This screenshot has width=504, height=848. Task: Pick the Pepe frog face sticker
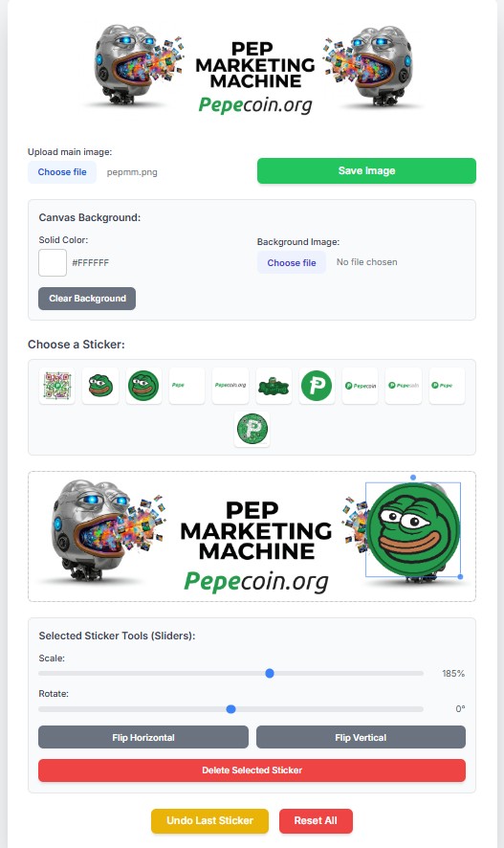pyautogui.click(x=100, y=386)
